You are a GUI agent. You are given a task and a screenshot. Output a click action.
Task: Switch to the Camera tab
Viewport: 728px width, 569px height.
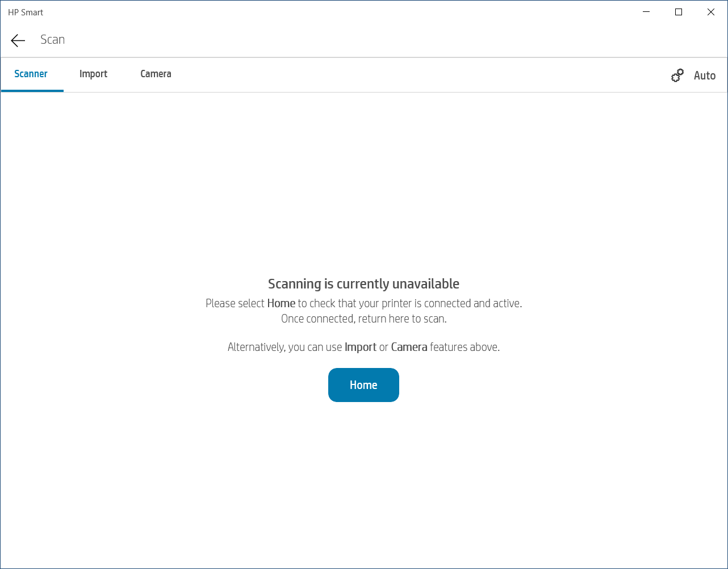tap(156, 74)
